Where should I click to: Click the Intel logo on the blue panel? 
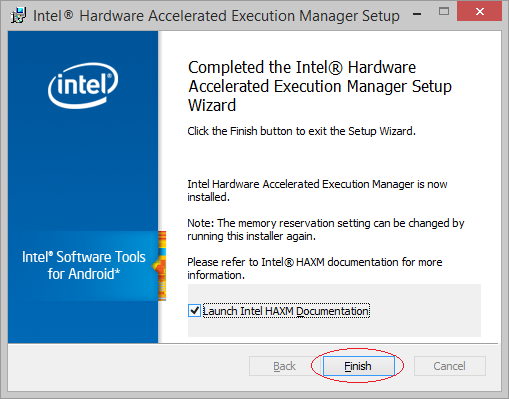(83, 86)
